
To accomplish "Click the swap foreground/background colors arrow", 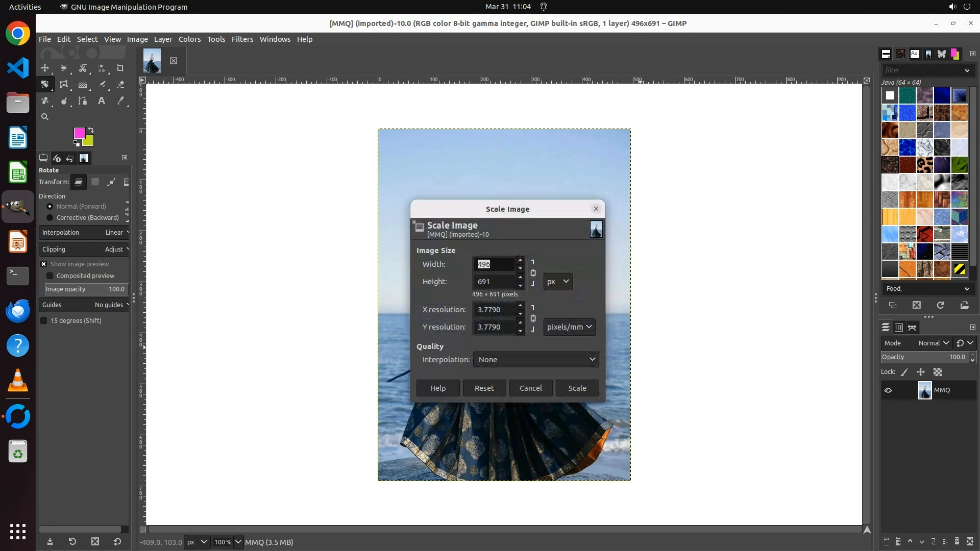I will coord(91,130).
